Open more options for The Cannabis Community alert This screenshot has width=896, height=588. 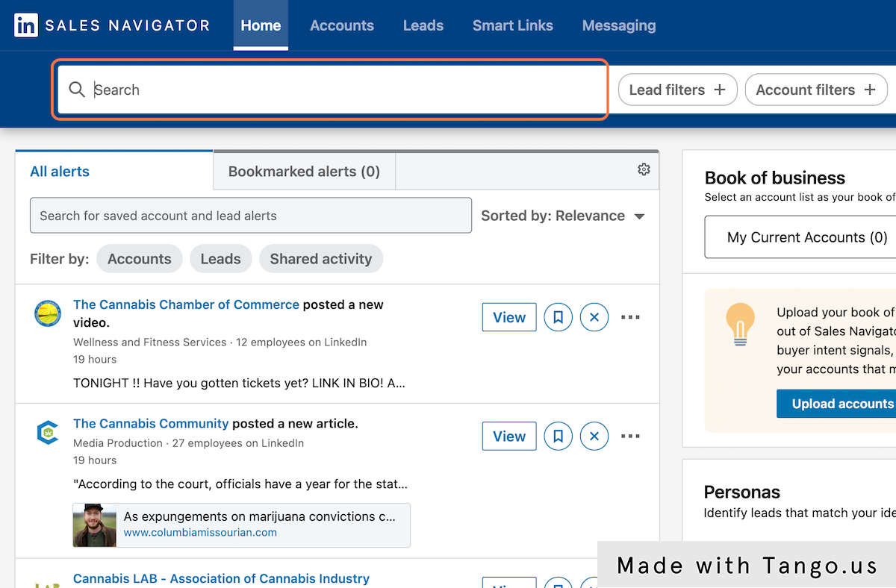[x=630, y=437]
